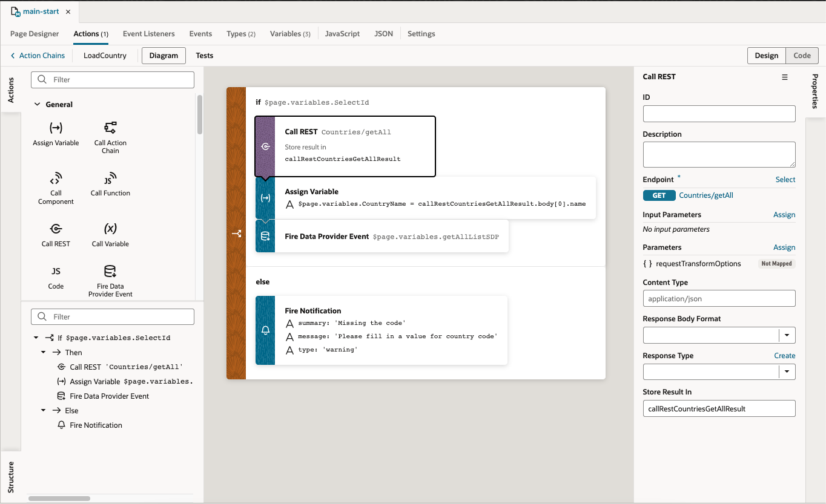The image size is (826, 504).
Task: Select the Call Action Chain icon
Action: tap(110, 128)
